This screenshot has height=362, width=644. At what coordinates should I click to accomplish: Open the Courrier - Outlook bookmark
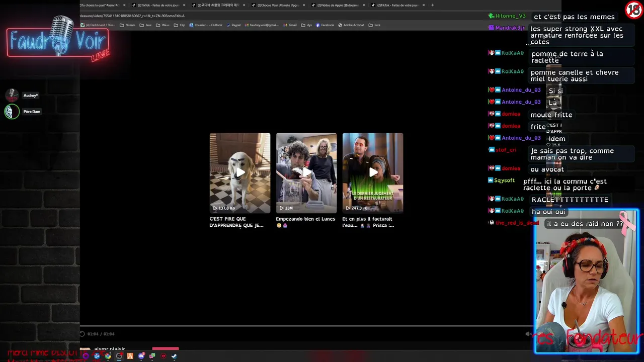pyautogui.click(x=206, y=25)
